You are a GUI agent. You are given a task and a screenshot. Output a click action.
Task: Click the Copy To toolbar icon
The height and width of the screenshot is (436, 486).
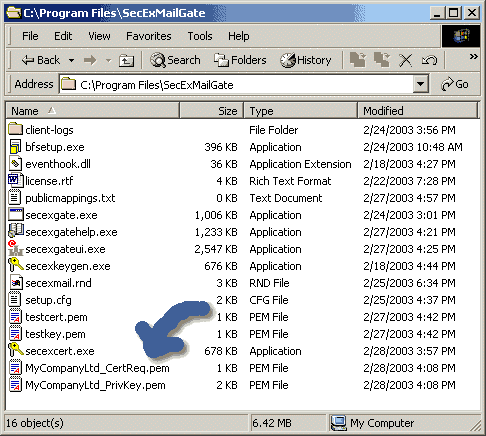382,60
